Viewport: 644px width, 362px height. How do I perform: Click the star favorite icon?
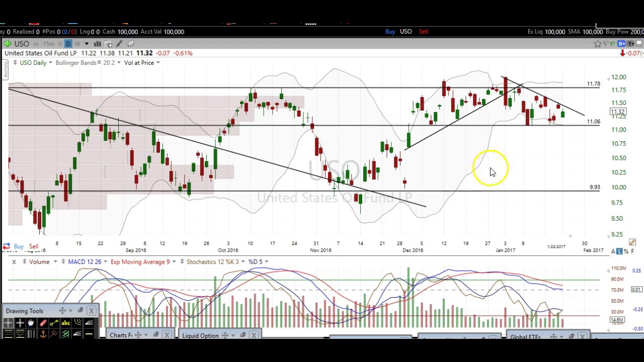[597, 44]
